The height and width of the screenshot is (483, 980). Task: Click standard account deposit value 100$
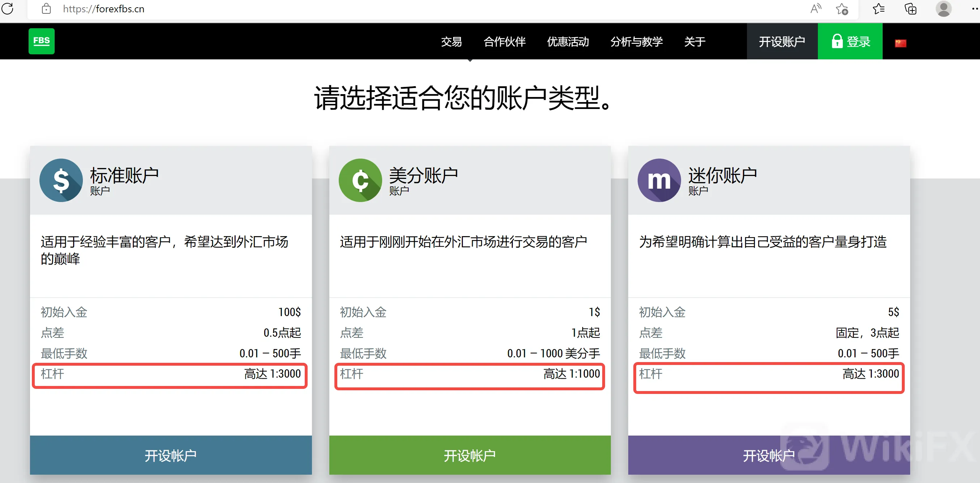pyautogui.click(x=290, y=312)
